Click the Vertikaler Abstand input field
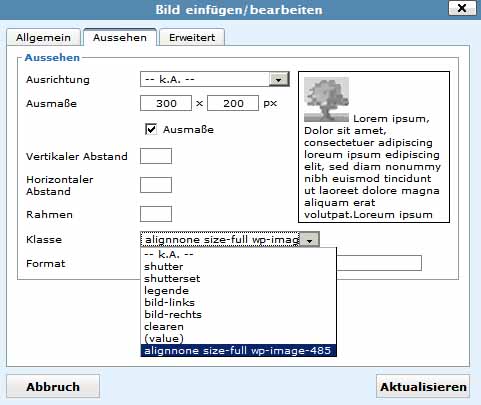 pyautogui.click(x=156, y=156)
